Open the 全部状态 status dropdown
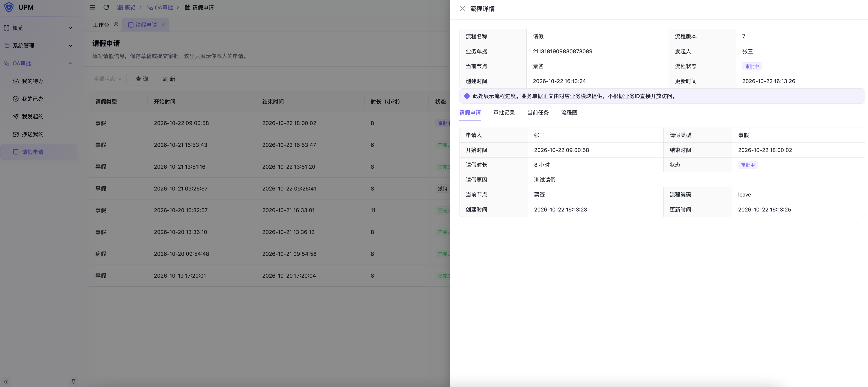Image resolution: width=868 pixels, height=387 pixels. (x=108, y=79)
